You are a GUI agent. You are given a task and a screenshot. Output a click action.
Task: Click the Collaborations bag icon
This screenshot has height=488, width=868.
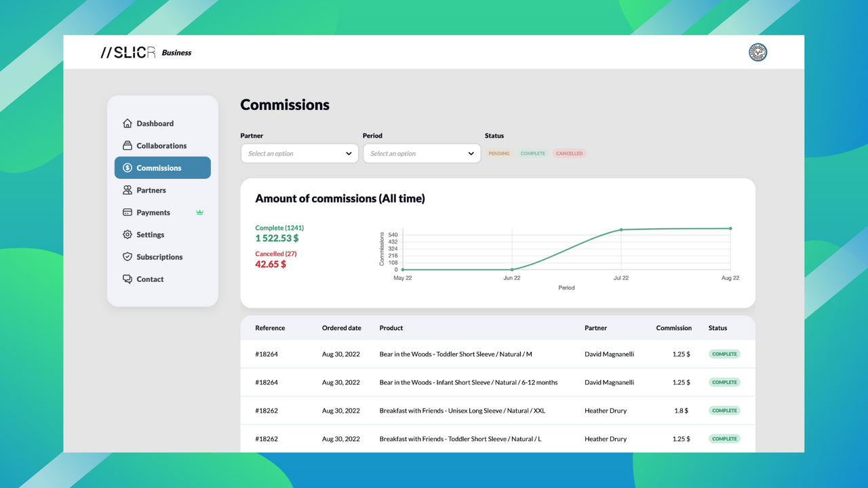point(127,146)
